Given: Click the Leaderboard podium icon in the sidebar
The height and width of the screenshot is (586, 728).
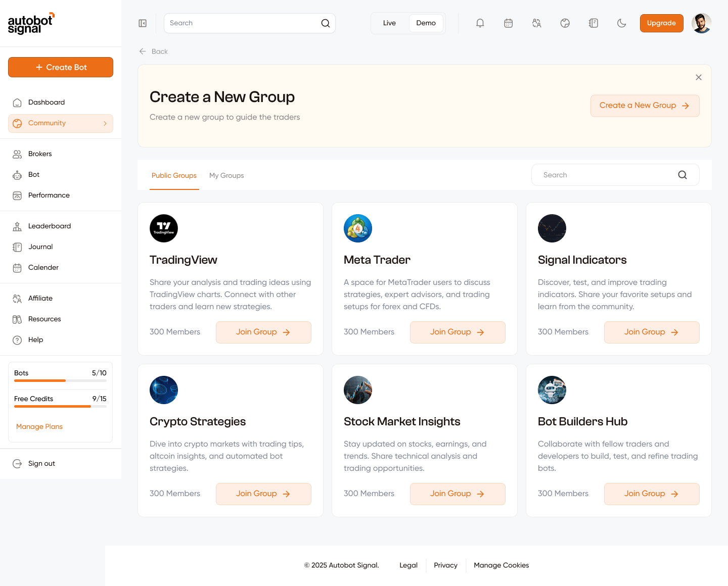Looking at the screenshot, I should point(17,226).
